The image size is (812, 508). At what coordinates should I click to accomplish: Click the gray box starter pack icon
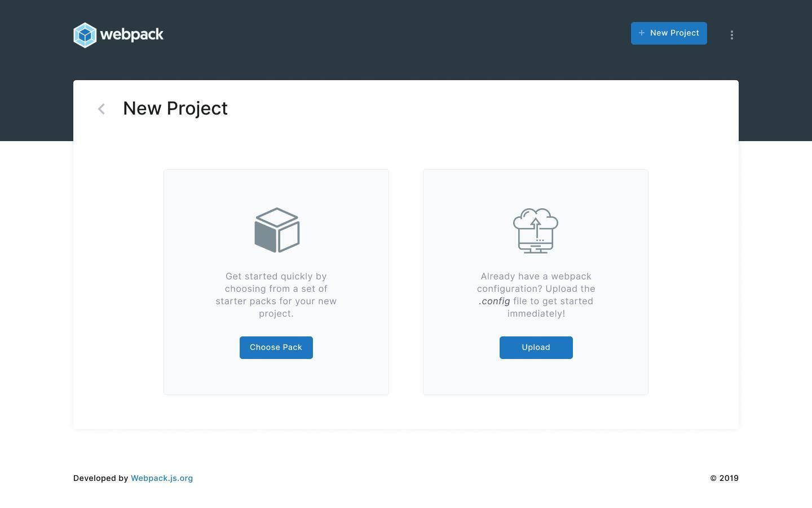click(276, 230)
